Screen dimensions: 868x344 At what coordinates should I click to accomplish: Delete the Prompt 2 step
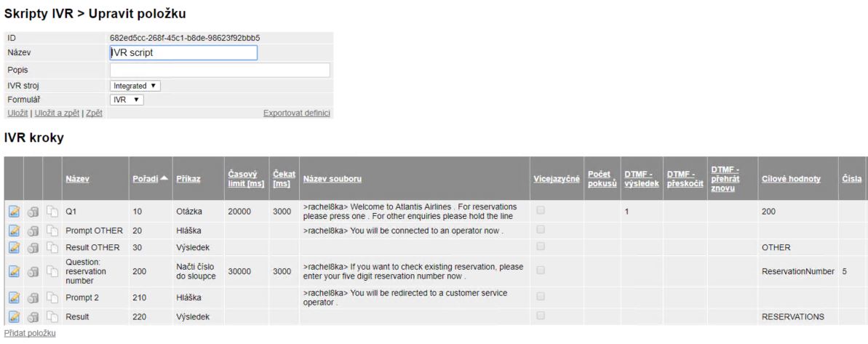click(x=33, y=297)
